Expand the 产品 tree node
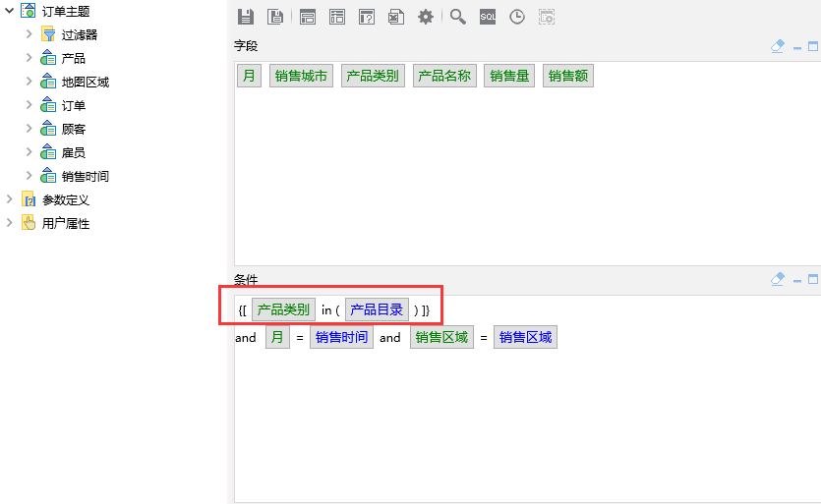821x504 pixels. pos(29,58)
